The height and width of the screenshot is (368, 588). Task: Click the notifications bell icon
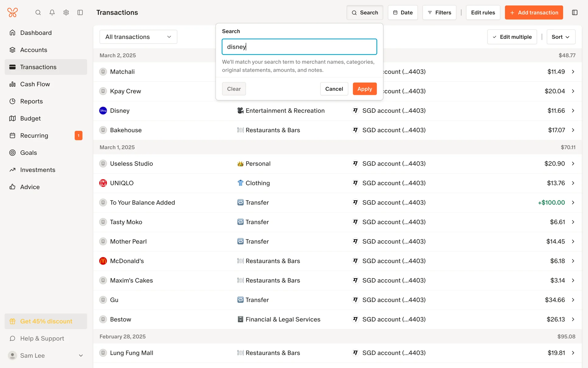click(52, 13)
